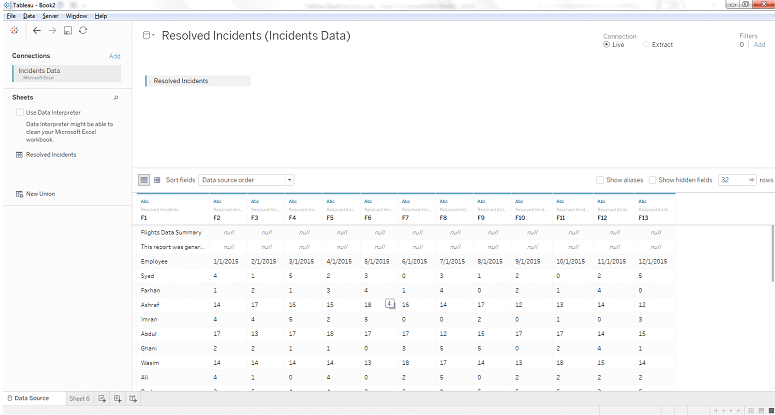775x415 pixels.
Task: Switch to the Sheet 6 tab
Action: tap(79, 399)
